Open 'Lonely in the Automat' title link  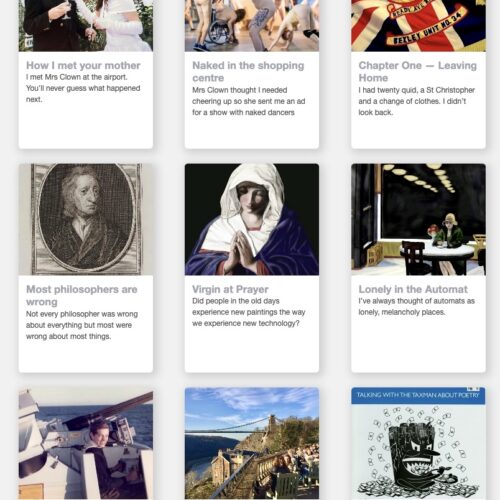[413, 289]
